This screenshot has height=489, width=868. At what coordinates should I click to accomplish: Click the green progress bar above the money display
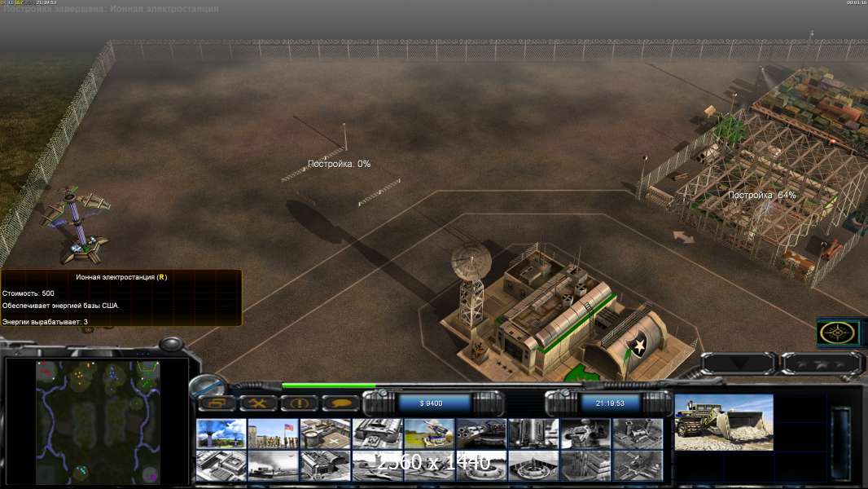click(329, 385)
